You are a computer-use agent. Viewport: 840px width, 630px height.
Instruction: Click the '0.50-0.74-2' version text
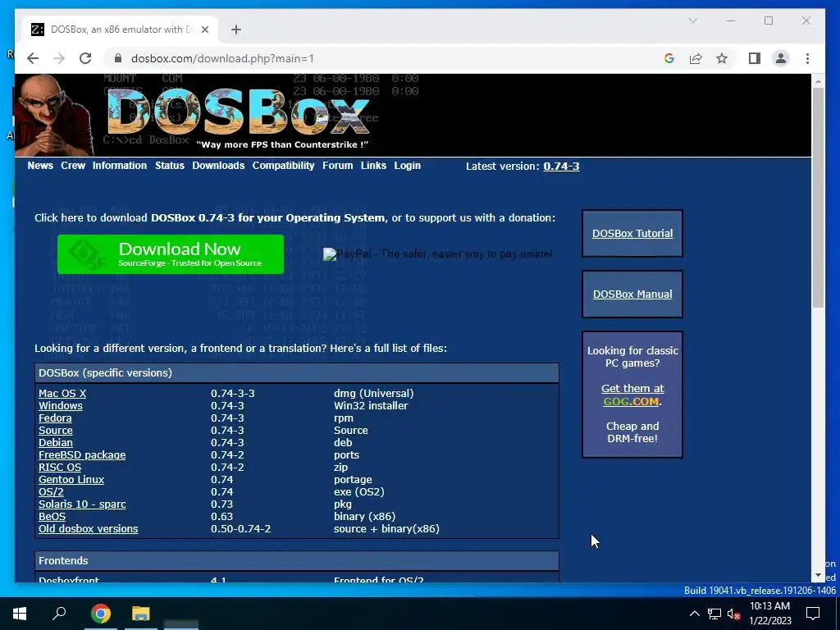(240, 529)
